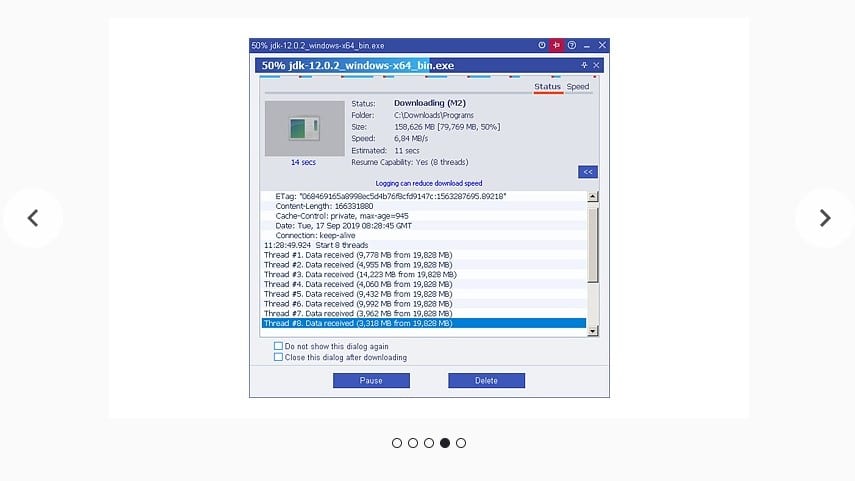This screenshot has height=481, width=855.
Task: Select the ETag log line
Action: (x=424, y=196)
